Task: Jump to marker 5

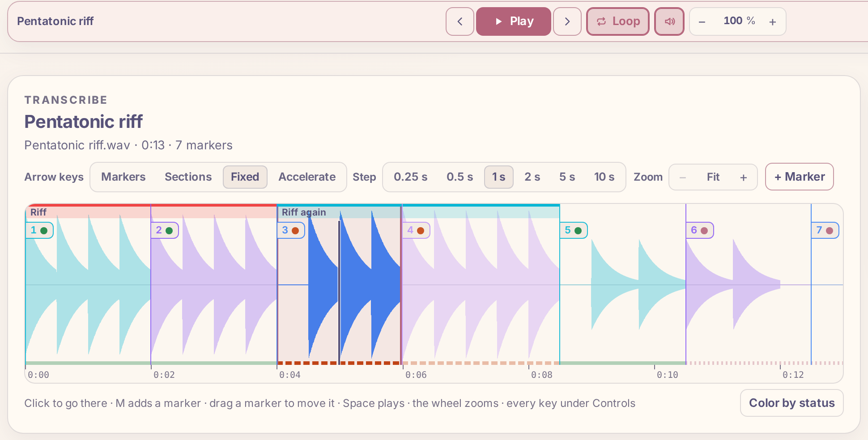Action: point(574,230)
